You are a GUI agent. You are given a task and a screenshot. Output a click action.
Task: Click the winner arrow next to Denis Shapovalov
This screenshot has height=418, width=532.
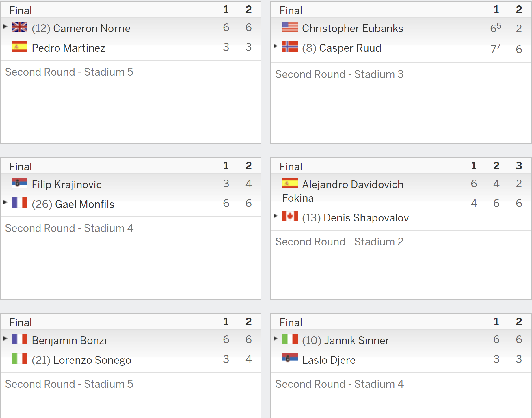coord(276,216)
